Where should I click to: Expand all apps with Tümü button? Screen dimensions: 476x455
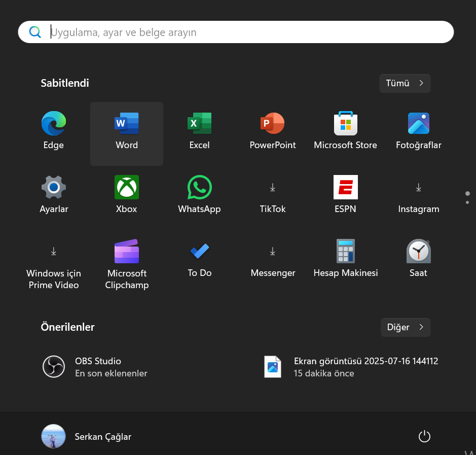pyautogui.click(x=405, y=83)
